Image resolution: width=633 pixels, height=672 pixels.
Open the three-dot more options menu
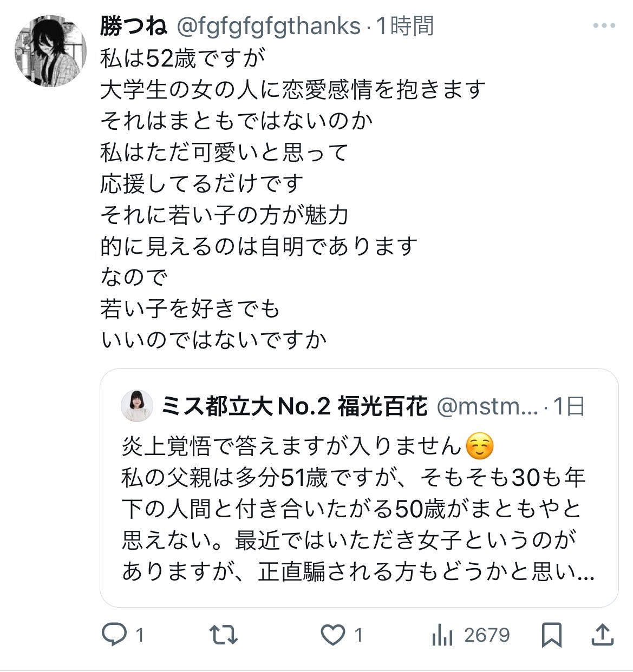[604, 25]
